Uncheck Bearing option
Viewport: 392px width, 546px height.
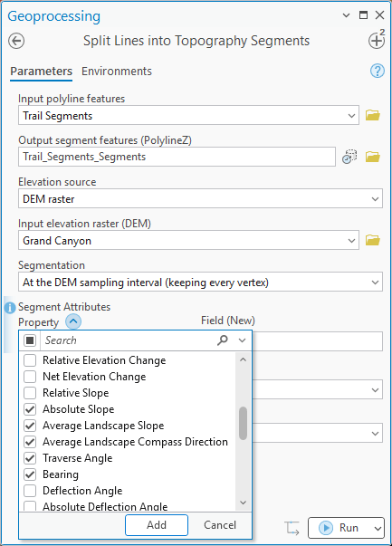(x=30, y=474)
